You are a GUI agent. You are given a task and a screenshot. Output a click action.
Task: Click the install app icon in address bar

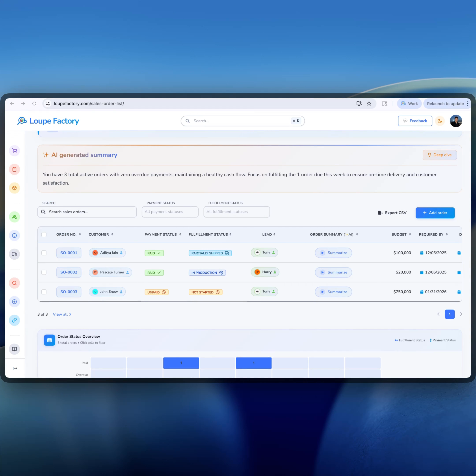359,104
